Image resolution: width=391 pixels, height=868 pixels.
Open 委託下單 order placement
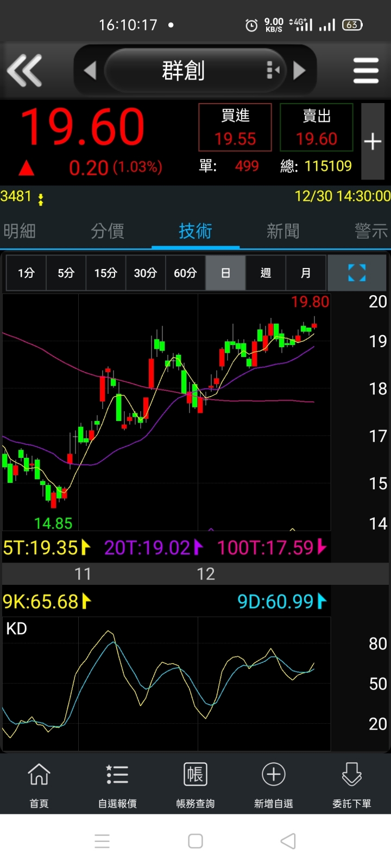click(352, 785)
